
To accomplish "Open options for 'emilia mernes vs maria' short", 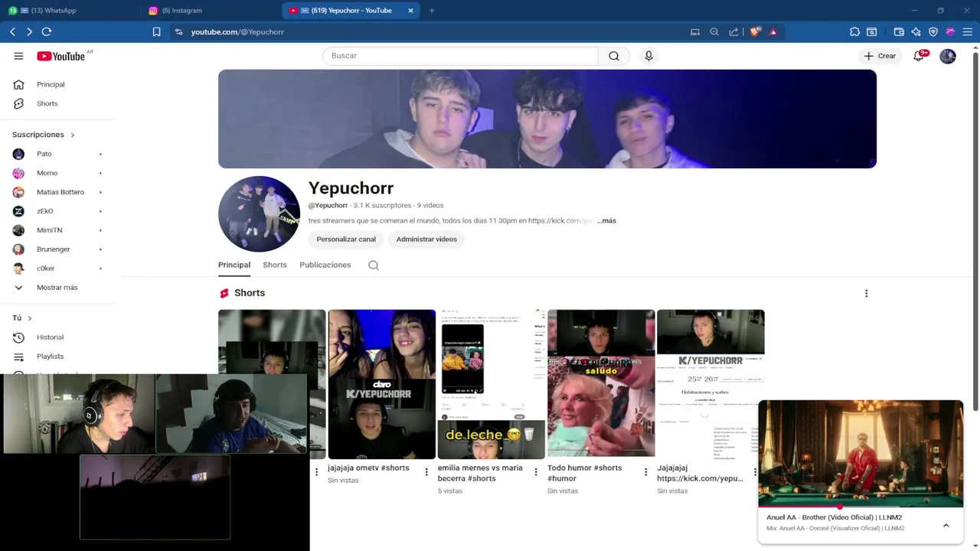I will [536, 472].
